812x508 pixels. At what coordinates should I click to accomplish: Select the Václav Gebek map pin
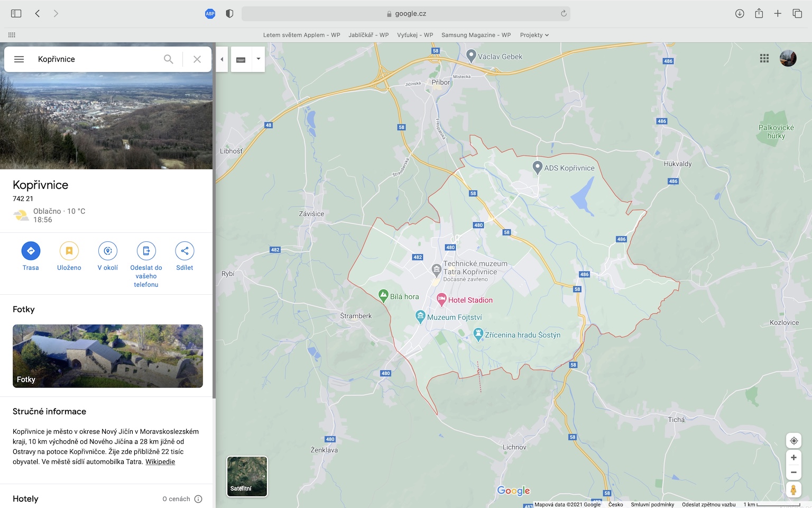[471, 55]
